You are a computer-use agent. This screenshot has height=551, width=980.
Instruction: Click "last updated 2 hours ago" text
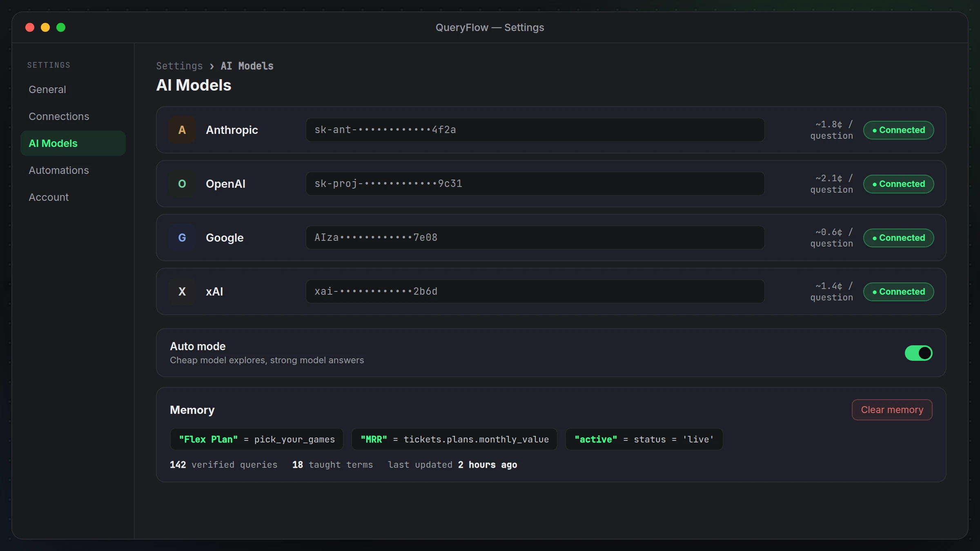[x=452, y=464]
